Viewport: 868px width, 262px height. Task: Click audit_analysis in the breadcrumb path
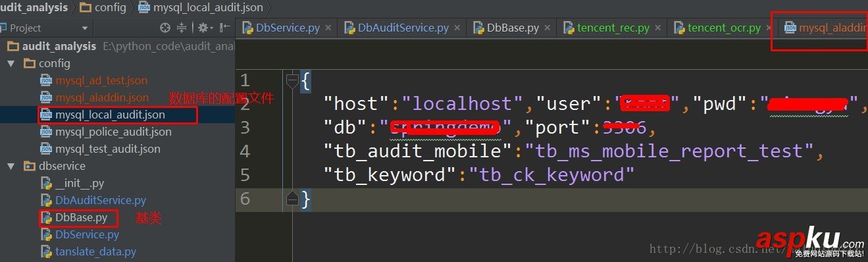point(34,8)
